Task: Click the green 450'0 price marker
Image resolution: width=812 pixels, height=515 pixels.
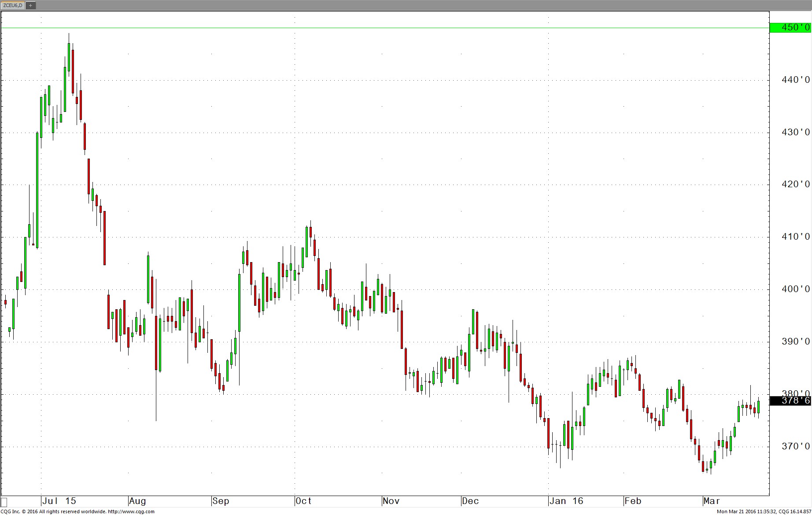Action: (x=790, y=28)
